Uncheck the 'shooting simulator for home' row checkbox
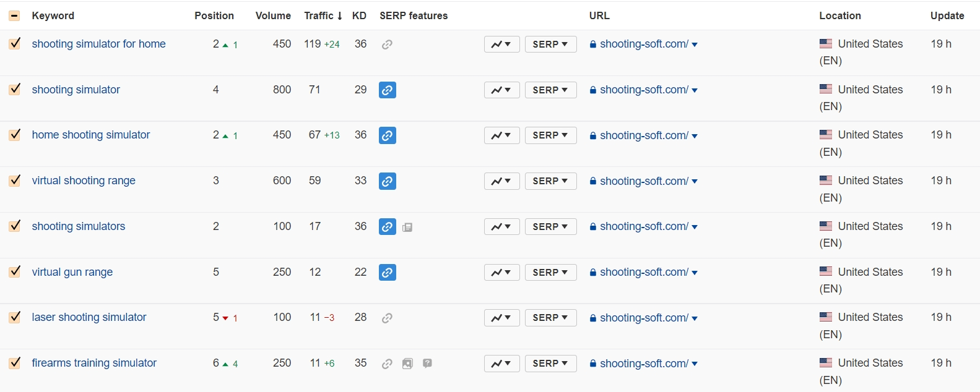The height and width of the screenshot is (392, 980). (x=15, y=44)
